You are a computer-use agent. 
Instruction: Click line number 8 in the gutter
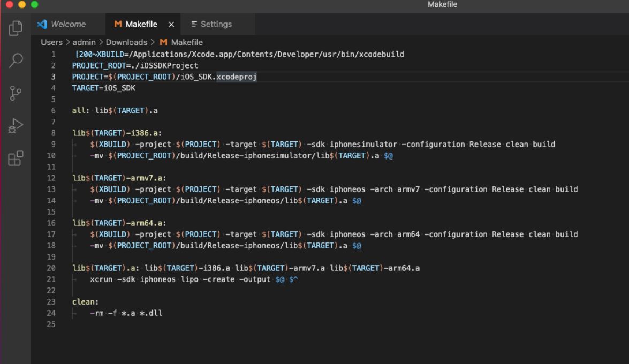[53, 133]
